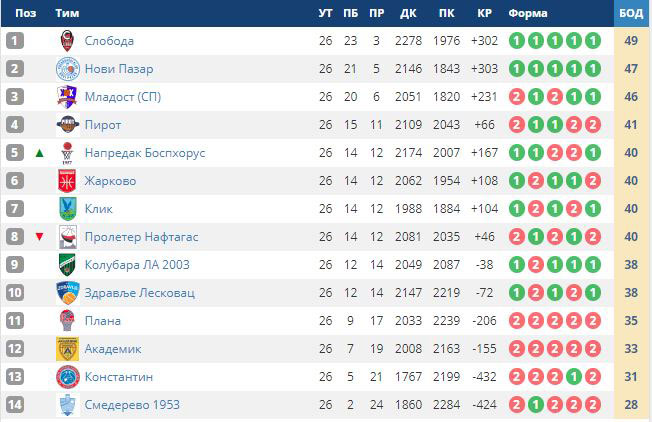
Task: Click the Клик team shield logo
Action: [x=67, y=209]
